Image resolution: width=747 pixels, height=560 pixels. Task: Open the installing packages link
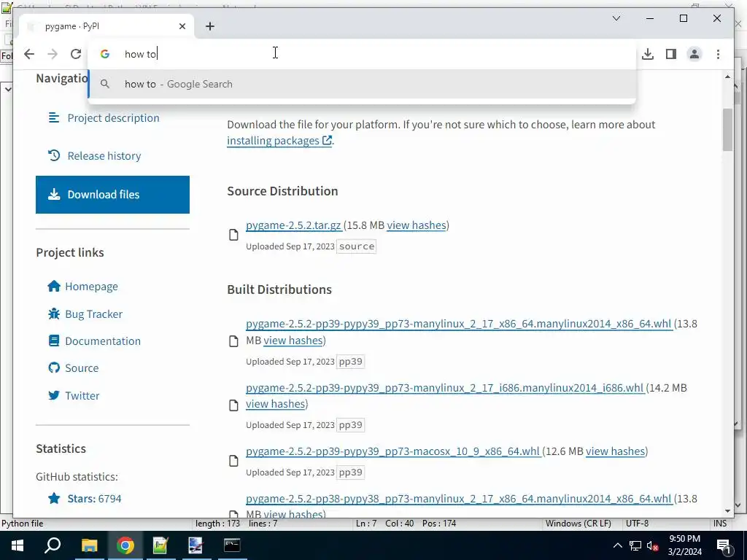tap(279, 141)
